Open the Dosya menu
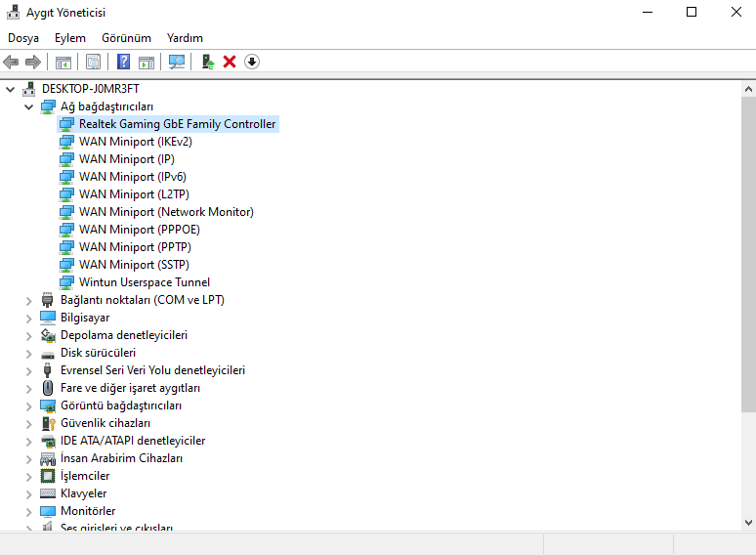The width and height of the screenshot is (756, 555). 23,38
